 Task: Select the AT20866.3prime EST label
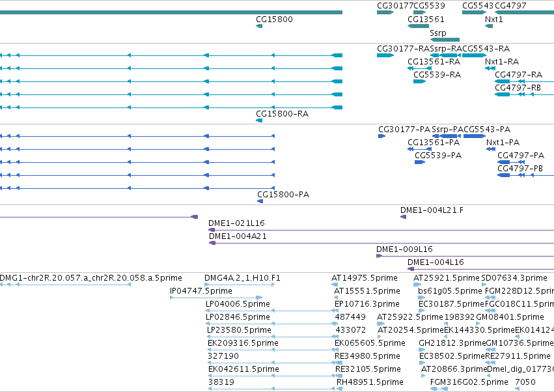(x=454, y=369)
